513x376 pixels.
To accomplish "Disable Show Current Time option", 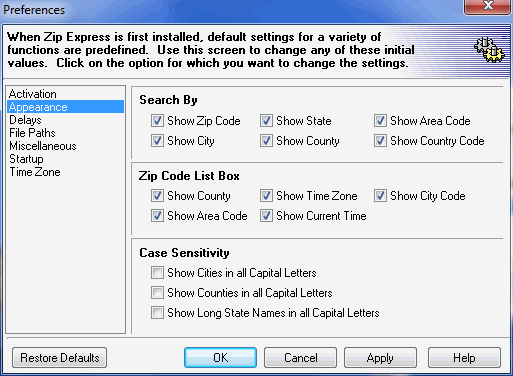I will click(266, 216).
